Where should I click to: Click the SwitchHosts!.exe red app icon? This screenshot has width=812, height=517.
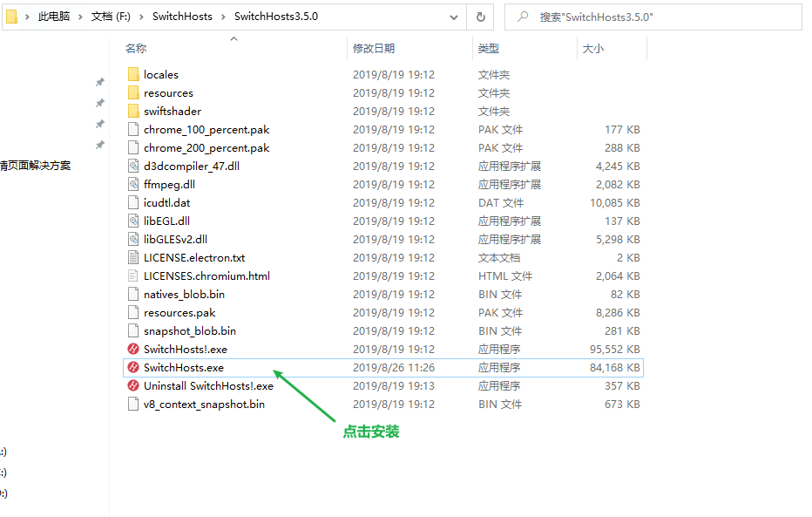tap(133, 349)
